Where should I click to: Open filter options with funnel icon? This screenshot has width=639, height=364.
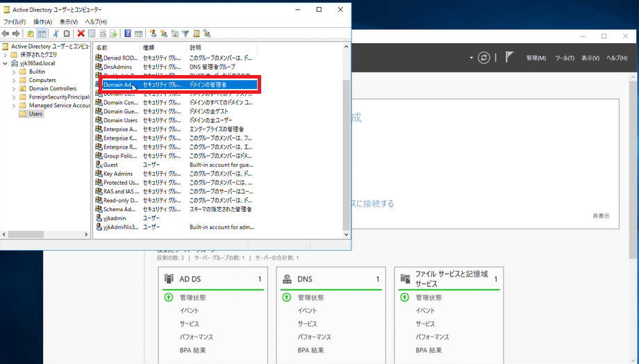[x=185, y=33]
